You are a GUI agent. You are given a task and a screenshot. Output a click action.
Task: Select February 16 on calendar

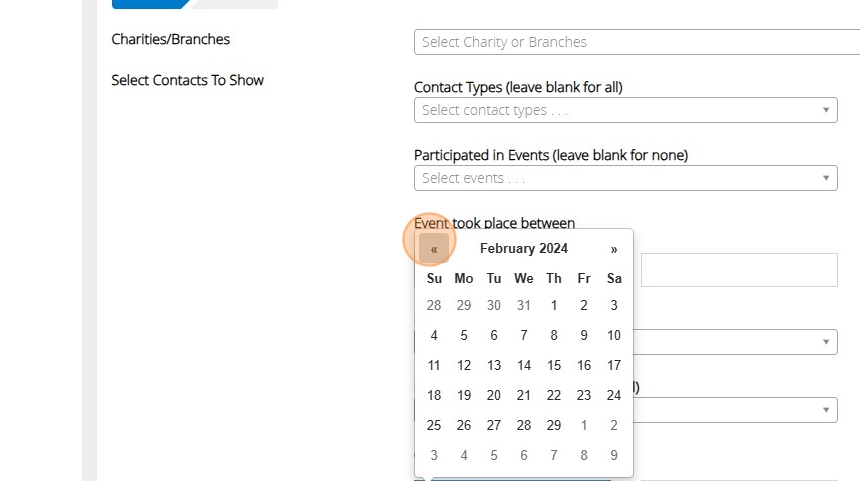click(584, 366)
